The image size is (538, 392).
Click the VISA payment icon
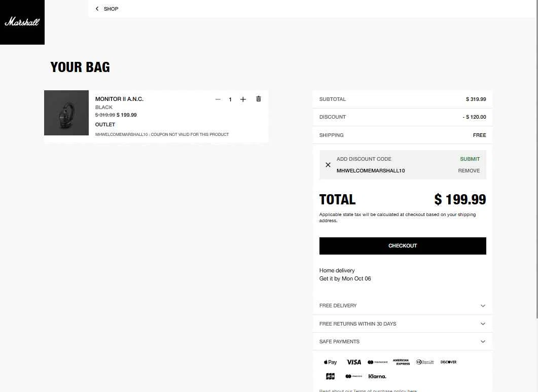click(x=354, y=362)
